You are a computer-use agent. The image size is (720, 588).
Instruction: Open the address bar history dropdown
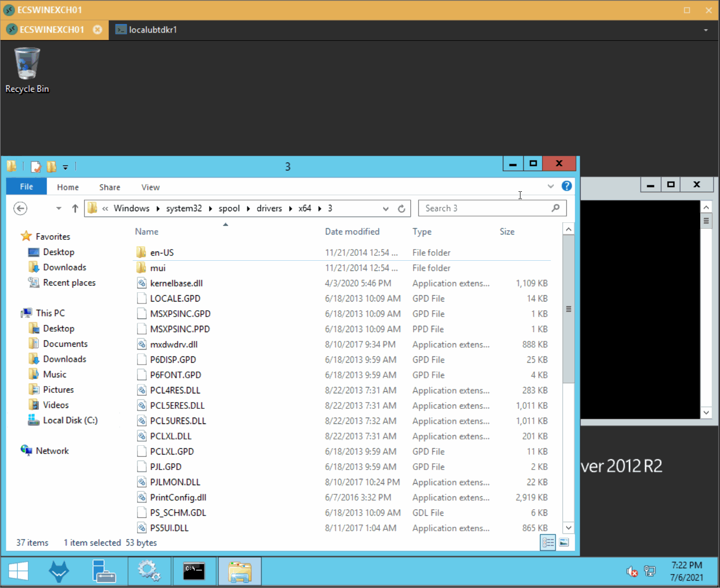tap(385, 209)
